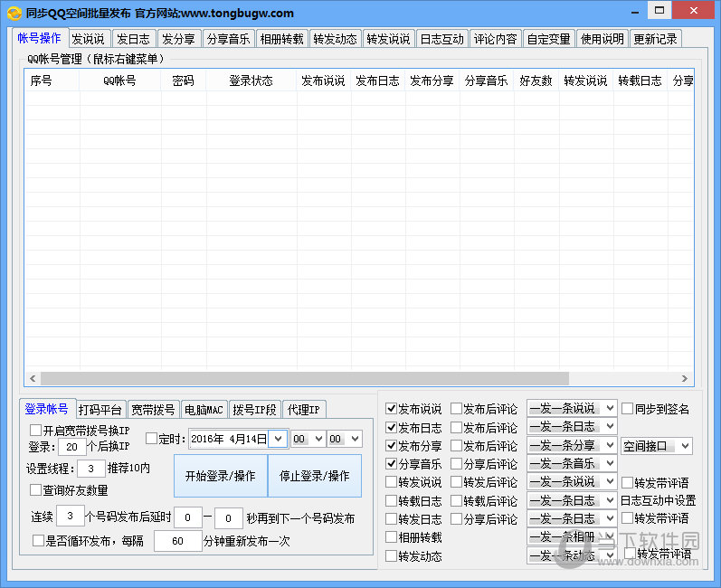The width and height of the screenshot is (721, 588).
Task: Click the 登录 count field showing 20
Action: 71,446
